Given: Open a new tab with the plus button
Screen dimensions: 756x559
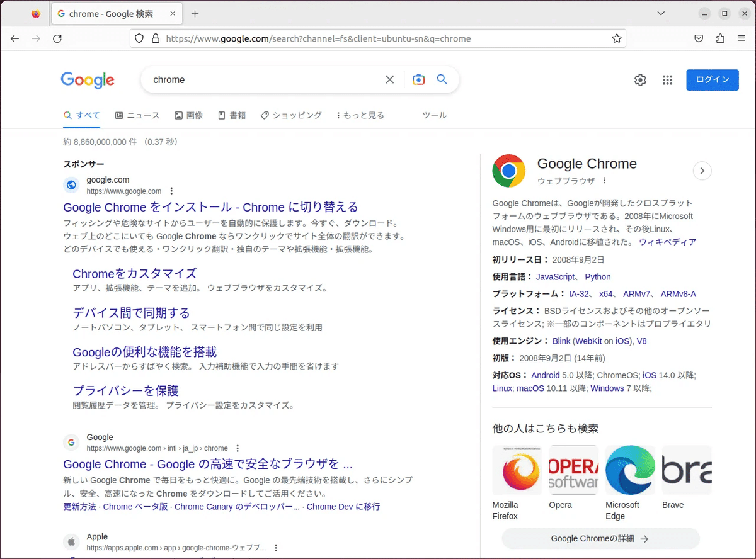Looking at the screenshot, I should tap(195, 14).
